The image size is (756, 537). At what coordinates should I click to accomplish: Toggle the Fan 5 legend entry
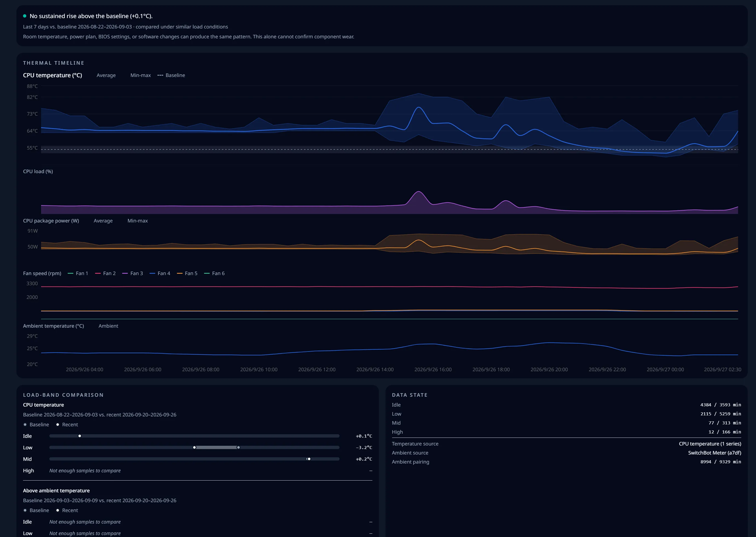coord(187,273)
